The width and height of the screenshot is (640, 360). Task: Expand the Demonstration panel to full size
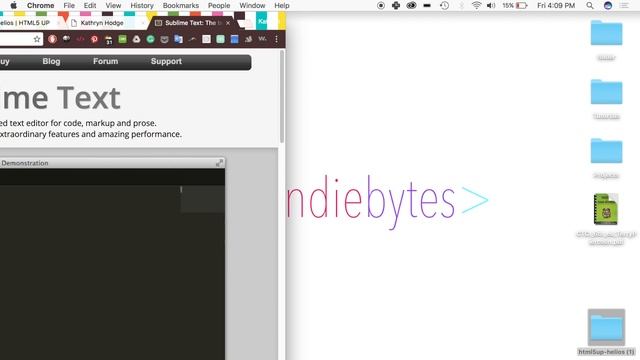[x=220, y=163]
